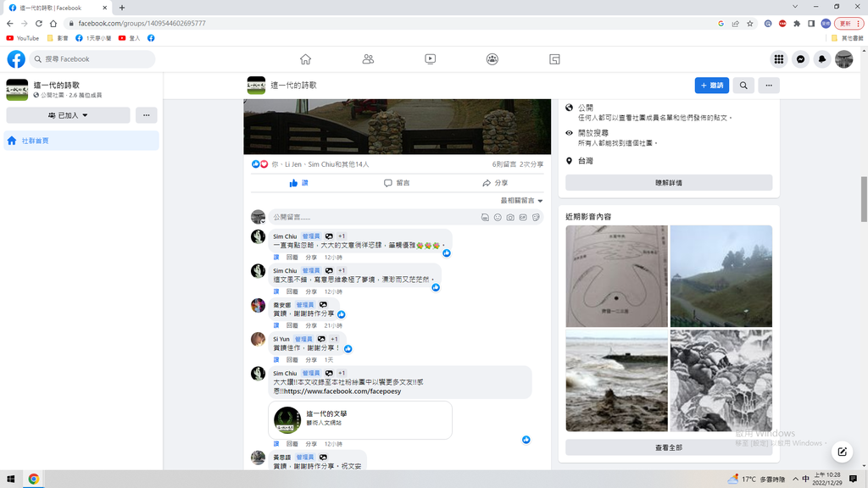This screenshot has width=868, height=488.
Task: Open the Watch video tab icon
Action: pyautogui.click(x=431, y=59)
